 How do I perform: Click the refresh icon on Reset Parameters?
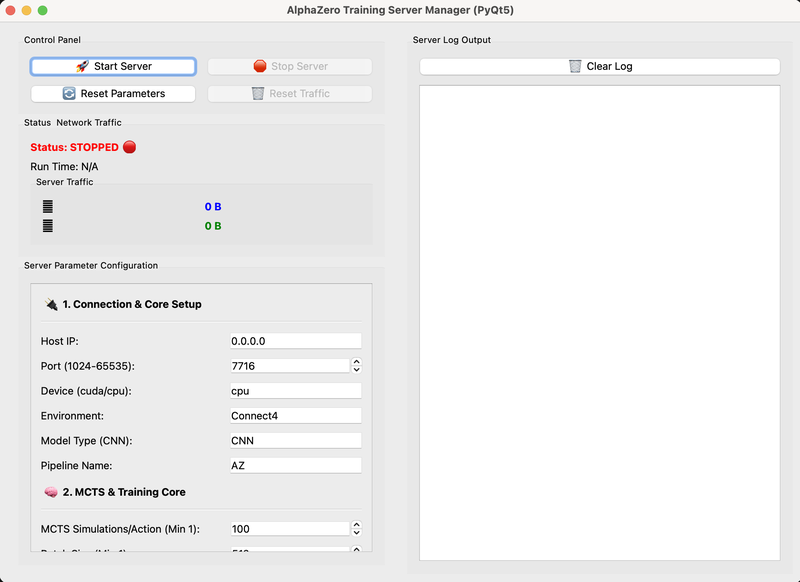pos(69,94)
